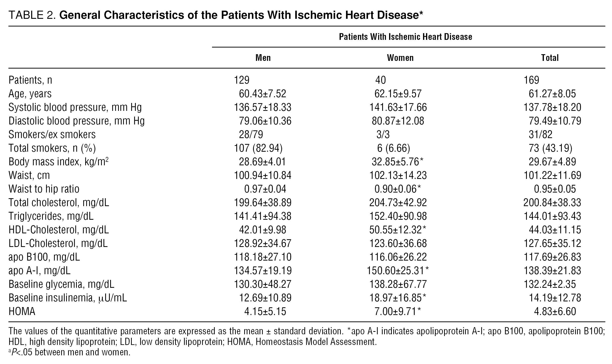Select the Women column header
612x364 pixels.
click(400, 58)
